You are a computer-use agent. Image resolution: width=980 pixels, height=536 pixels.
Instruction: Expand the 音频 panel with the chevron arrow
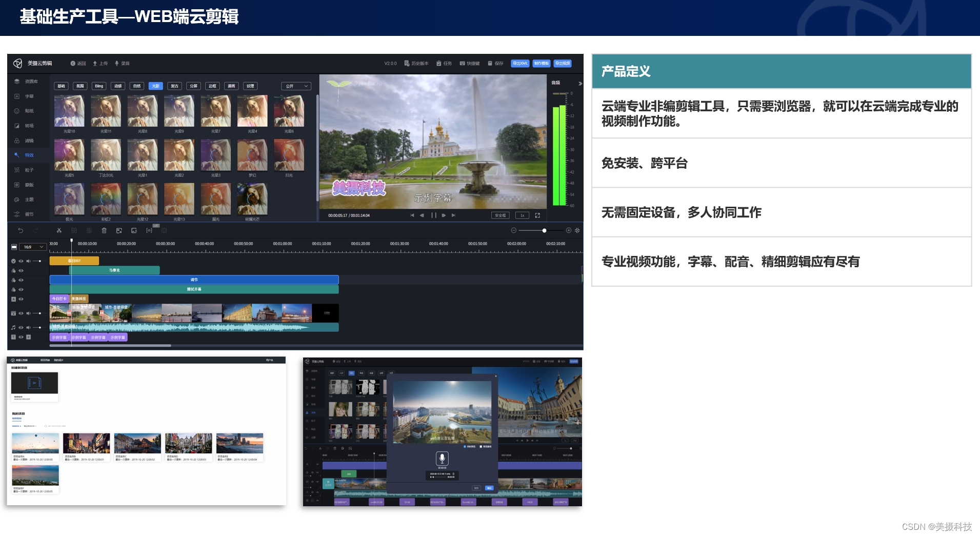[x=580, y=83]
